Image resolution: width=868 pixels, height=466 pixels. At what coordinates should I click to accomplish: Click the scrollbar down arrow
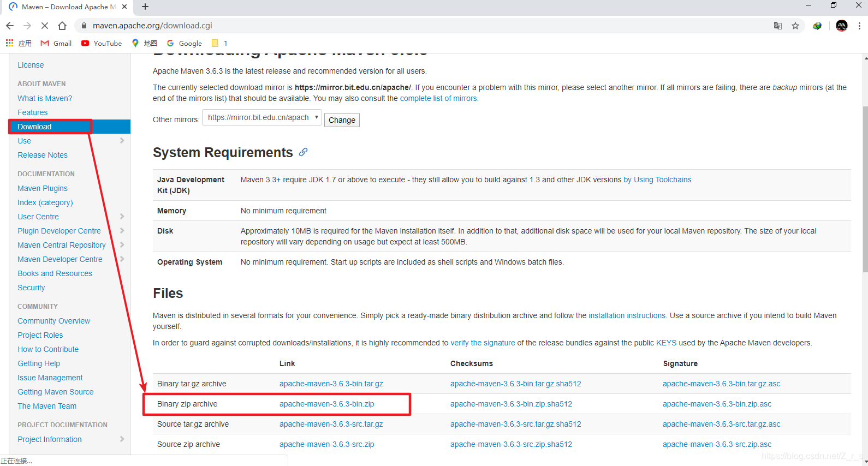tap(865, 462)
